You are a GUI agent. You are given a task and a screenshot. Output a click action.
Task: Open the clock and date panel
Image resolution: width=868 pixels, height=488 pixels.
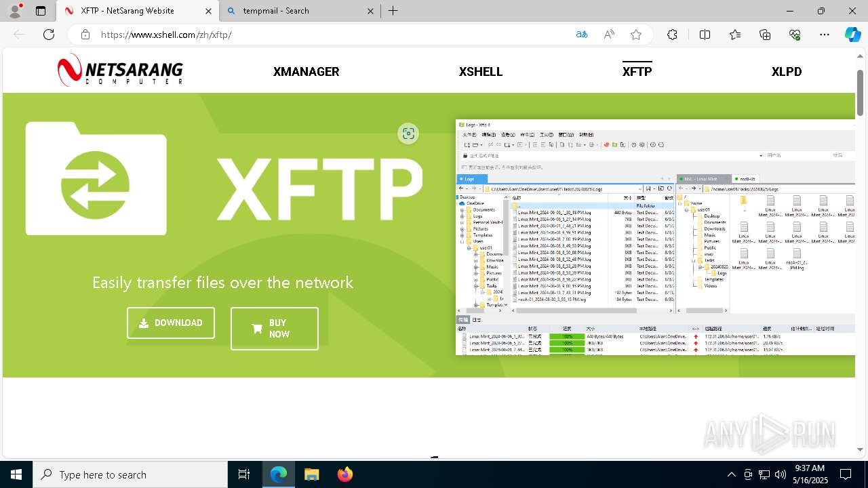tap(810, 474)
